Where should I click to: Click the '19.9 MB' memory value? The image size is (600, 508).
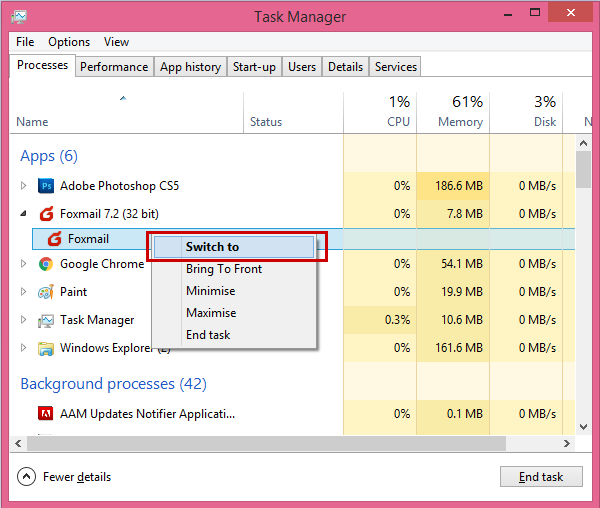tap(462, 292)
